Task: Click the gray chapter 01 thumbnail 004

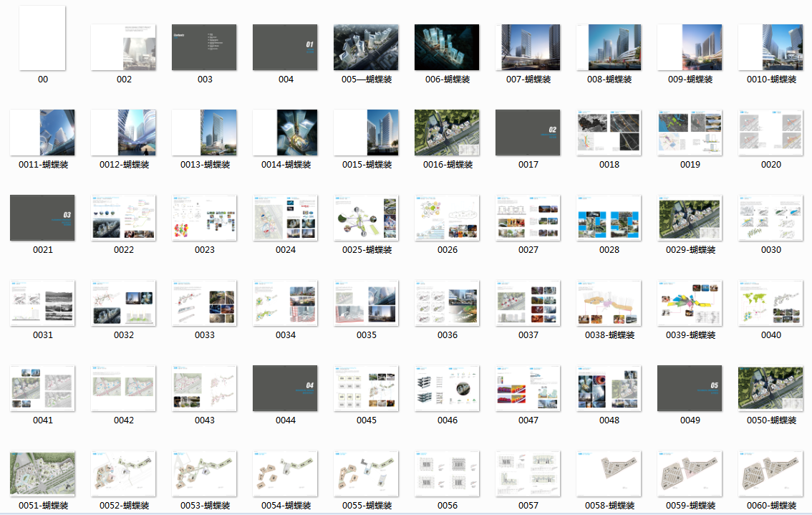Action: (x=285, y=47)
